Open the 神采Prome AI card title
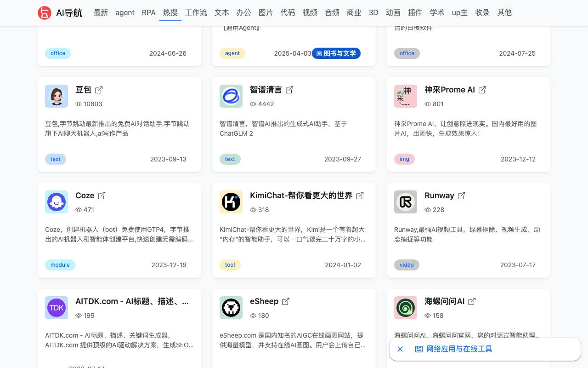 tap(450, 90)
